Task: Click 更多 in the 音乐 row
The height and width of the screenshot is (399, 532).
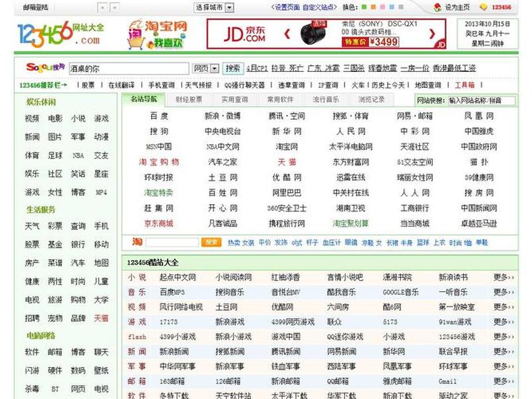Action: click(503, 292)
